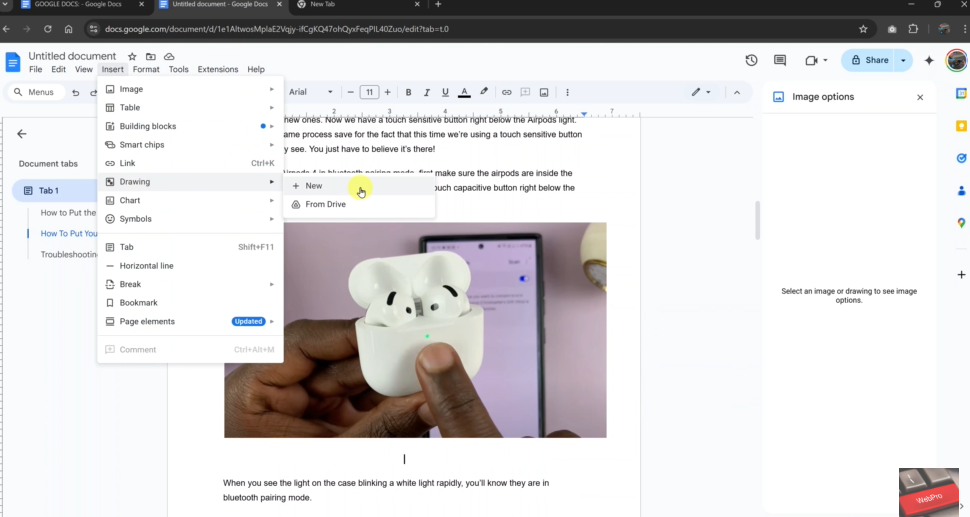Open the text color picker
970x517 pixels.
464,92
